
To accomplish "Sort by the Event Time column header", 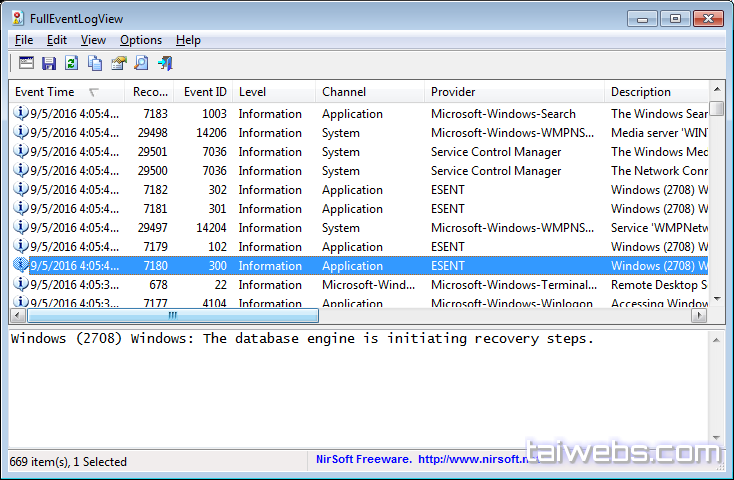I will pos(45,92).
